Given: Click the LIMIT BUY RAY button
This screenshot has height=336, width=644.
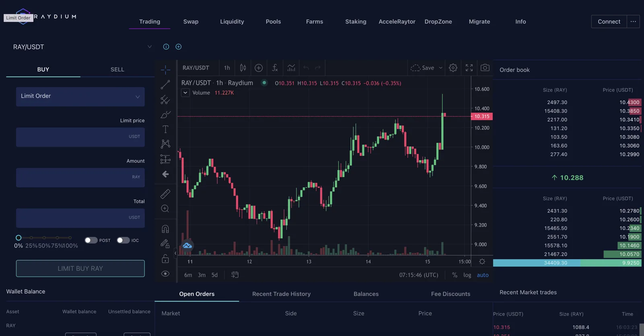Looking at the screenshot, I should [80, 268].
